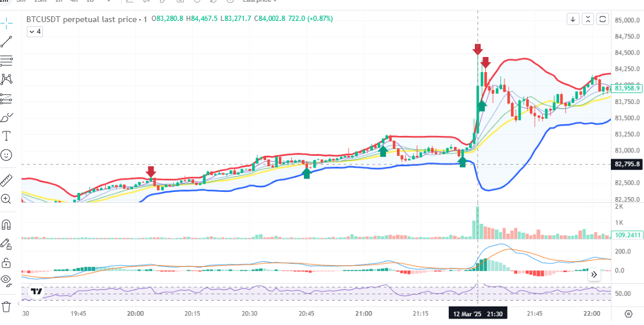The width and height of the screenshot is (644, 325).
Task: Click the TradingView logo
Action: [x=37, y=292]
